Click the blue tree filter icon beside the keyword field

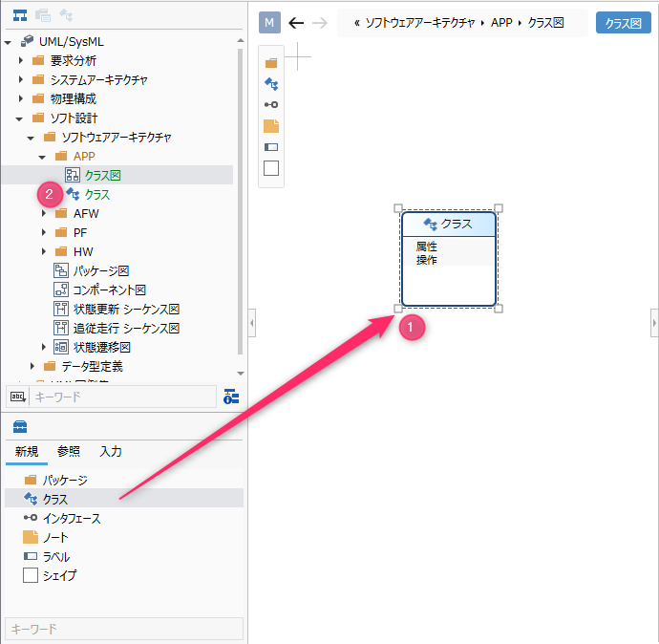[231, 397]
